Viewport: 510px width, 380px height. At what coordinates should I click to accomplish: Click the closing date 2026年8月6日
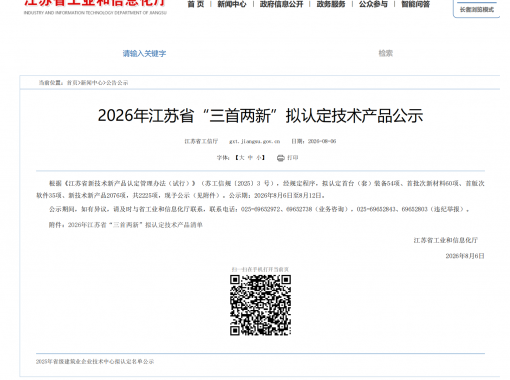tap(465, 256)
